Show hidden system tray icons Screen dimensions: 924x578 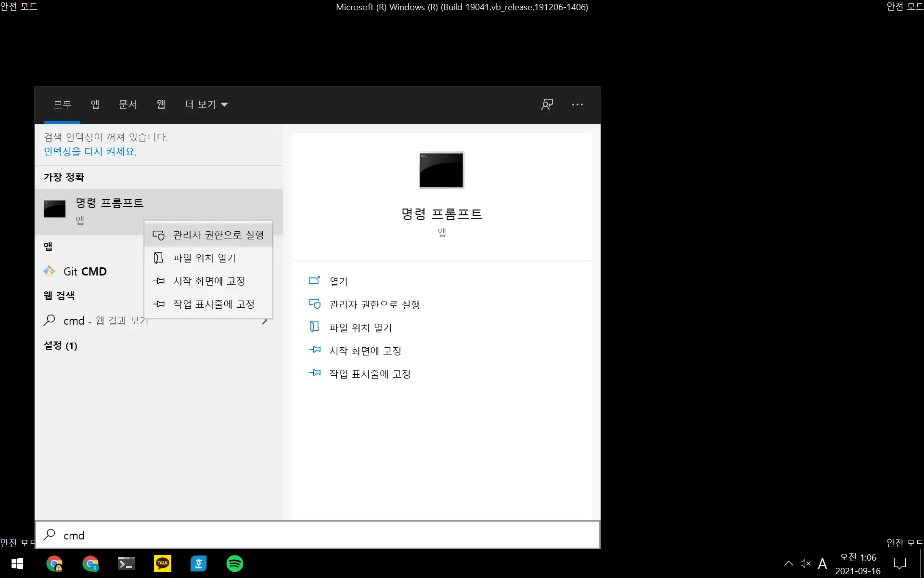pos(788,563)
